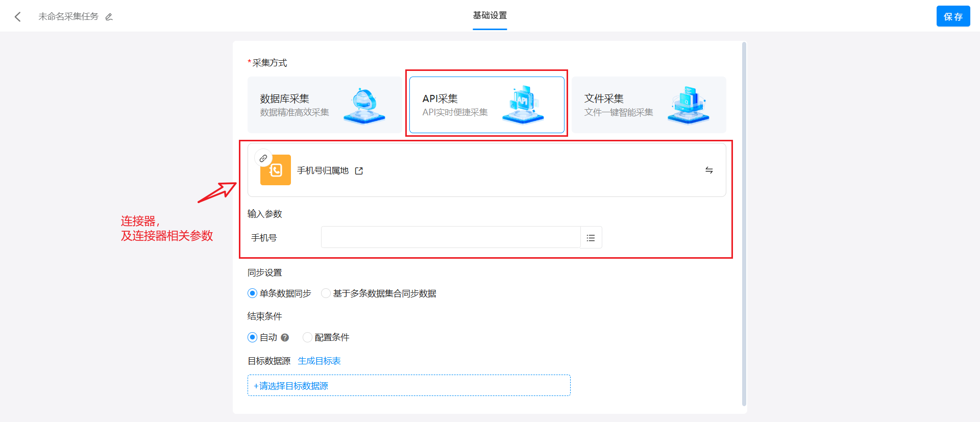Click the help icon next to 自动
The height and width of the screenshot is (422, 980).
(285, 337)
